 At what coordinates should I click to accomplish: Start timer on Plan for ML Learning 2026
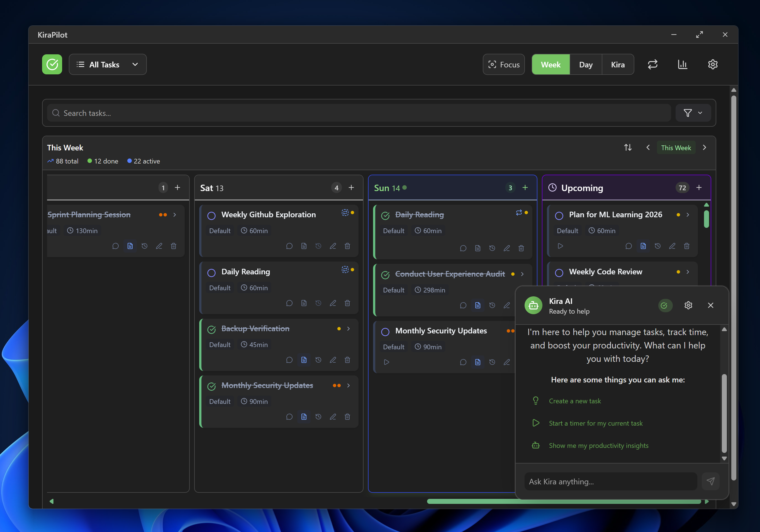(x=560, y=246)
